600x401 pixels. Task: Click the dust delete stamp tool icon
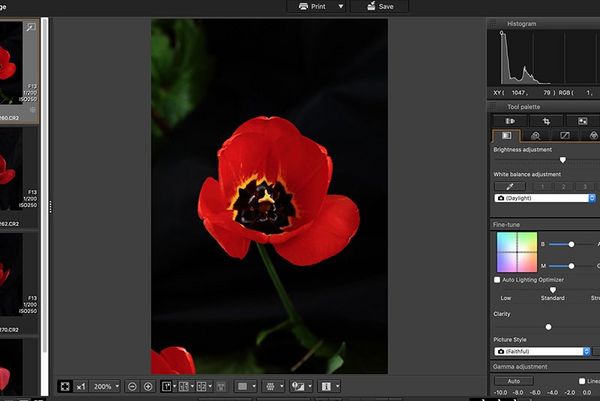click(x=582, y=121)
